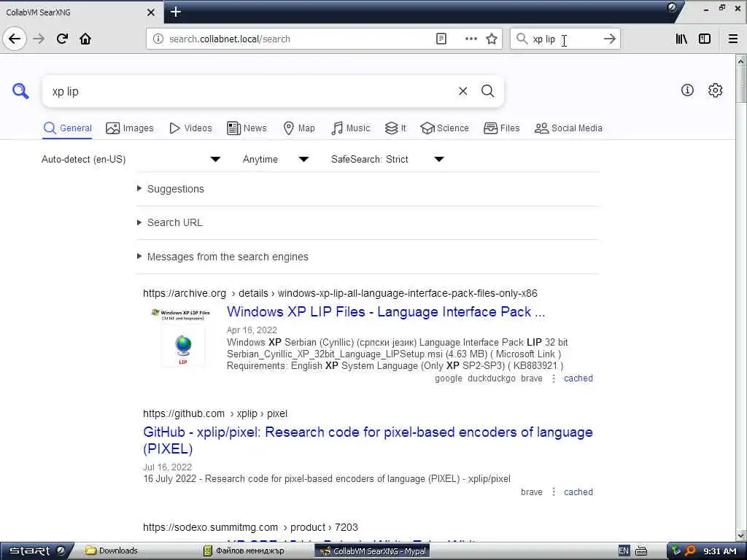This screenshot has height=560, width=747.
Task: Open the GitHub xplip/pixel result link
Action: pos(368,440)
